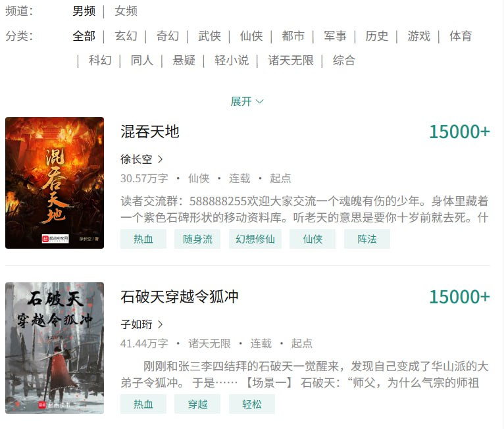
Task: Select the 轻小说 category
Action: point(232,61)
